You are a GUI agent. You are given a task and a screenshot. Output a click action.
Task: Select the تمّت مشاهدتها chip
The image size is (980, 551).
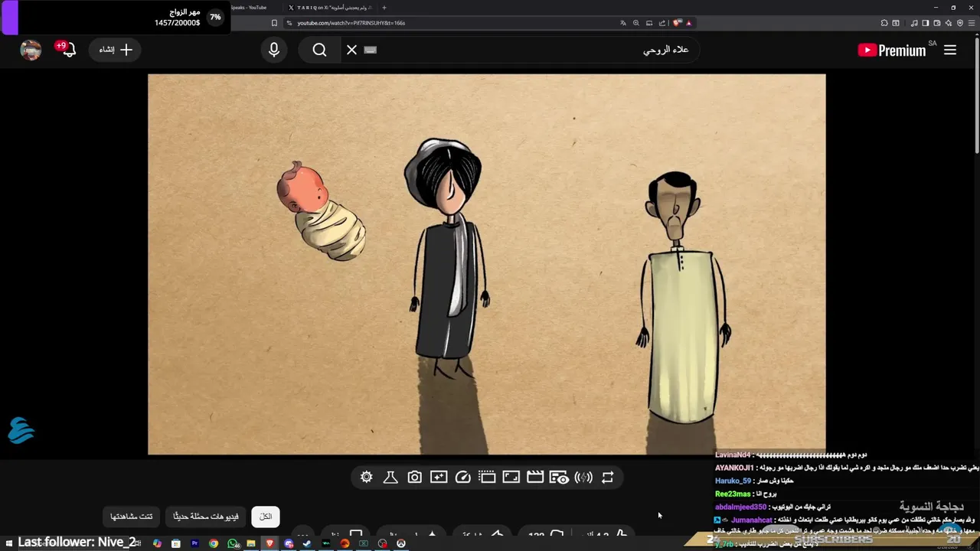tap(132, 517)
